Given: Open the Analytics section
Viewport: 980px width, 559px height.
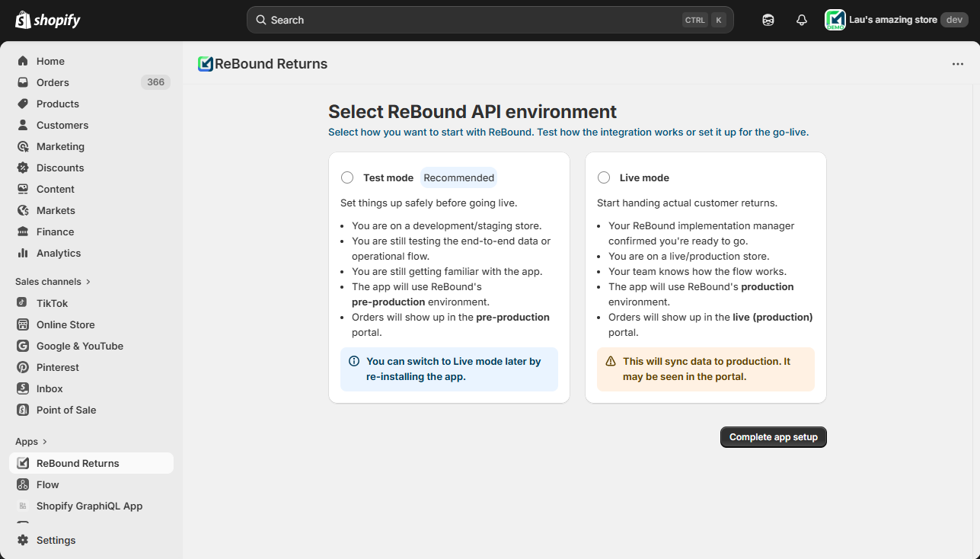Looking at the screenshot, I should (91, 253).
